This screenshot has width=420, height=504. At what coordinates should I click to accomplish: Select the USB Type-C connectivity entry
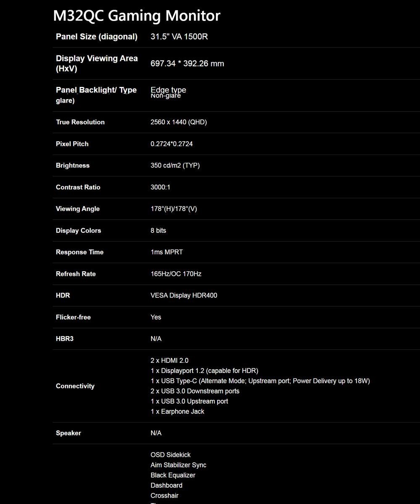[260, 381]
